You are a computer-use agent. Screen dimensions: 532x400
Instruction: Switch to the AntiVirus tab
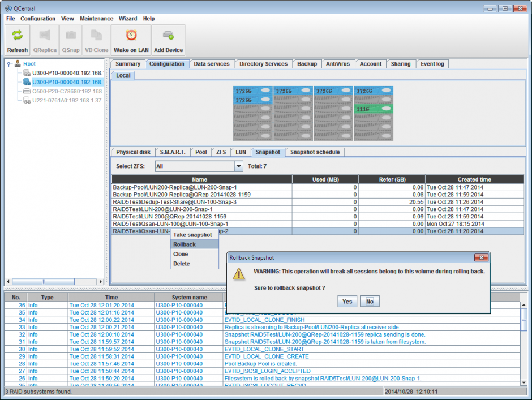click(338, 64)
